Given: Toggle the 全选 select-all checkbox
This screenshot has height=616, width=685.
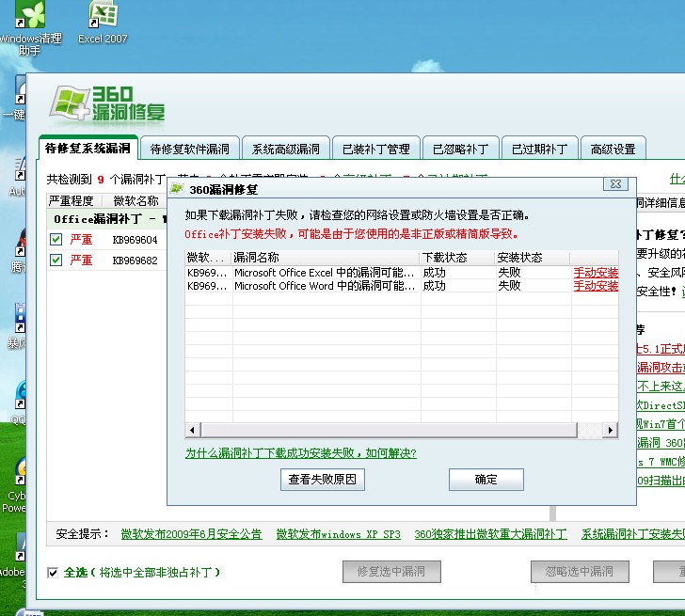Looking at the screenshot, I should [x=53, y=573].
